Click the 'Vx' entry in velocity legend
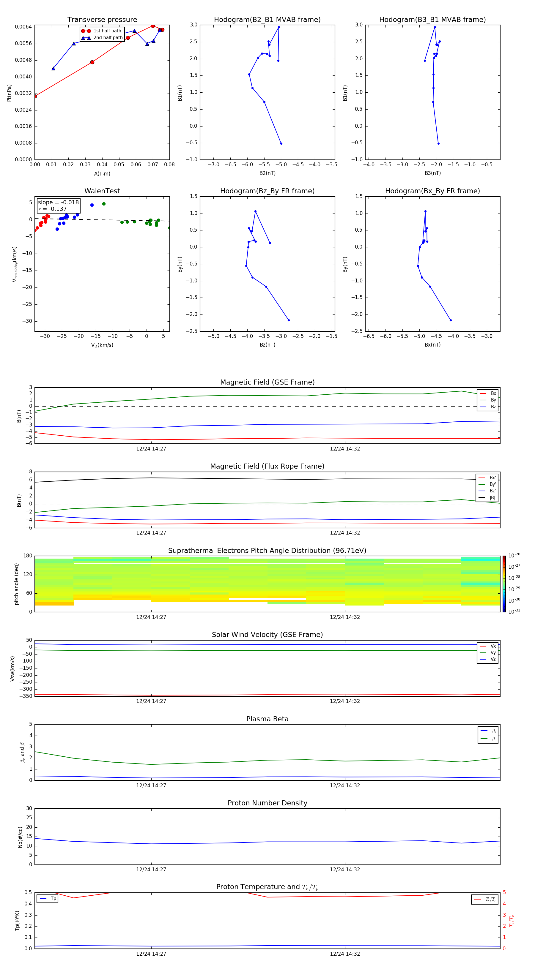Image resolution: width=535 pixels, height=980 pixels. pyautogui.click(x=488, y=646)
